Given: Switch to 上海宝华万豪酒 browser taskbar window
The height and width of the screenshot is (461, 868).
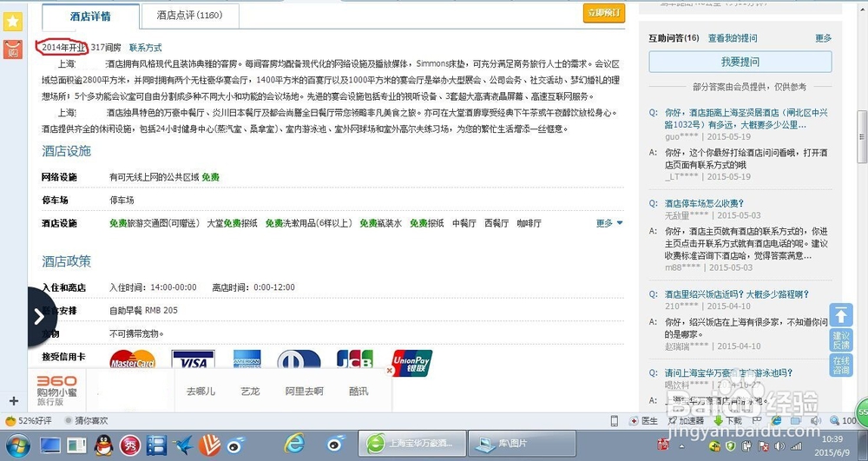Looking at the screenshot, I should click(x=411, y=444).
